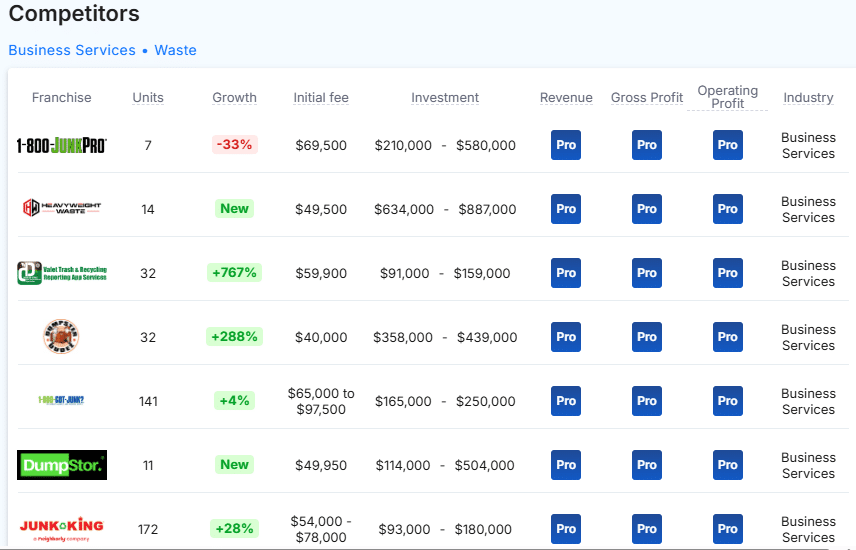Sort by the Initial fee column header
The height and width of the screenshot is (550, 856).
click(x=321, y=97)
